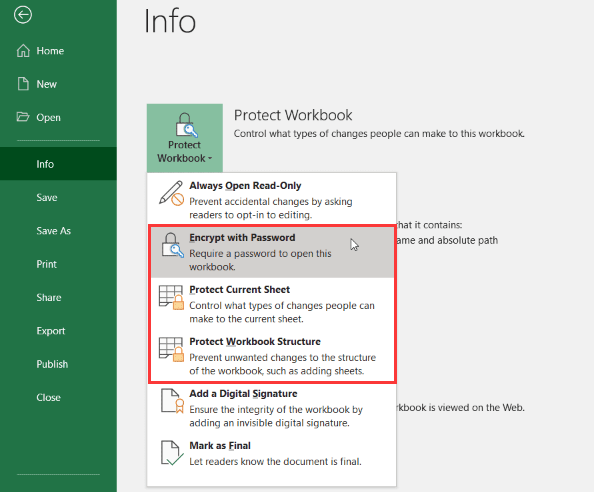The image size is (594, 492).
Task: Choose Mark as Final
Action: tap(272, 453)
